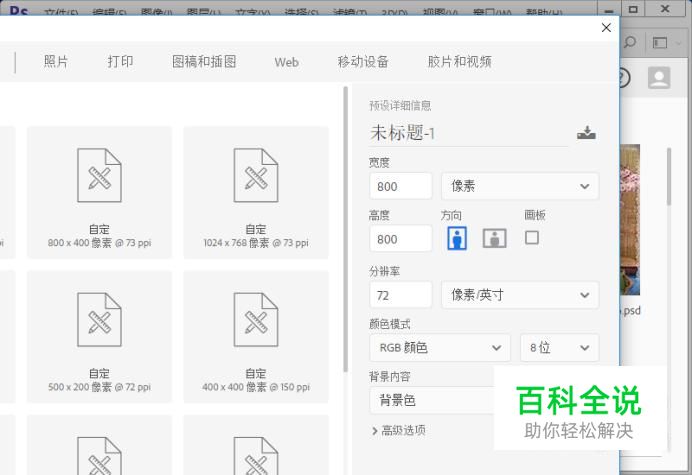Click the Photoshop window right scrollbar
The image size is (692, 475).
(669, 177)
